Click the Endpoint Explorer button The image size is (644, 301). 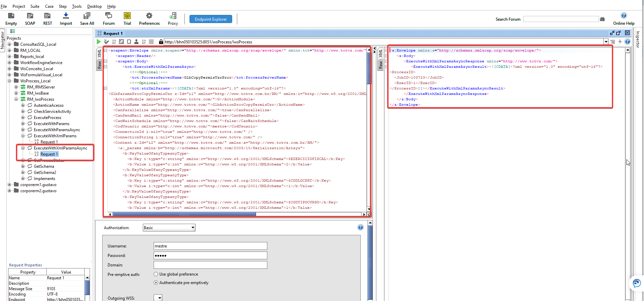tap(211, 19)
